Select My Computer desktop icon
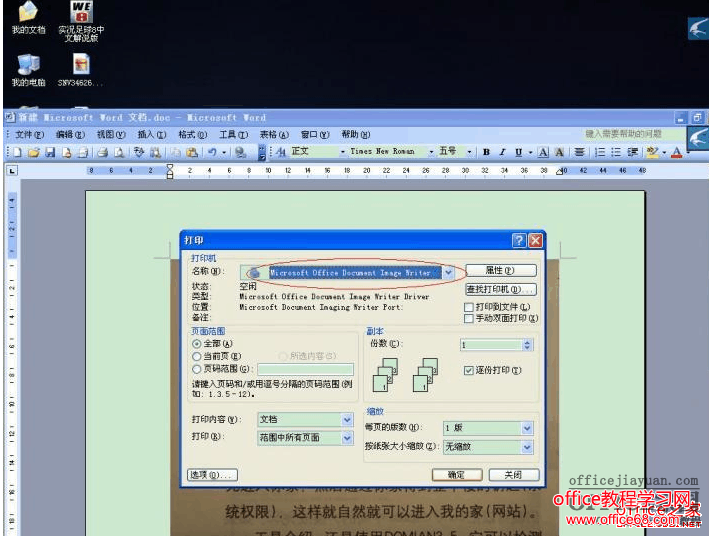This screenshot has height=536, width=709. tap(28, 71)
